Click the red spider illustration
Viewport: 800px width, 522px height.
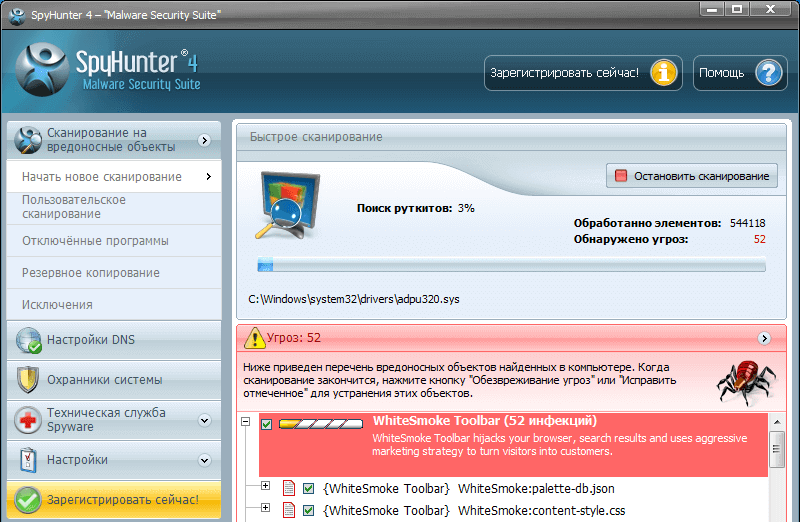pos(747,382)
